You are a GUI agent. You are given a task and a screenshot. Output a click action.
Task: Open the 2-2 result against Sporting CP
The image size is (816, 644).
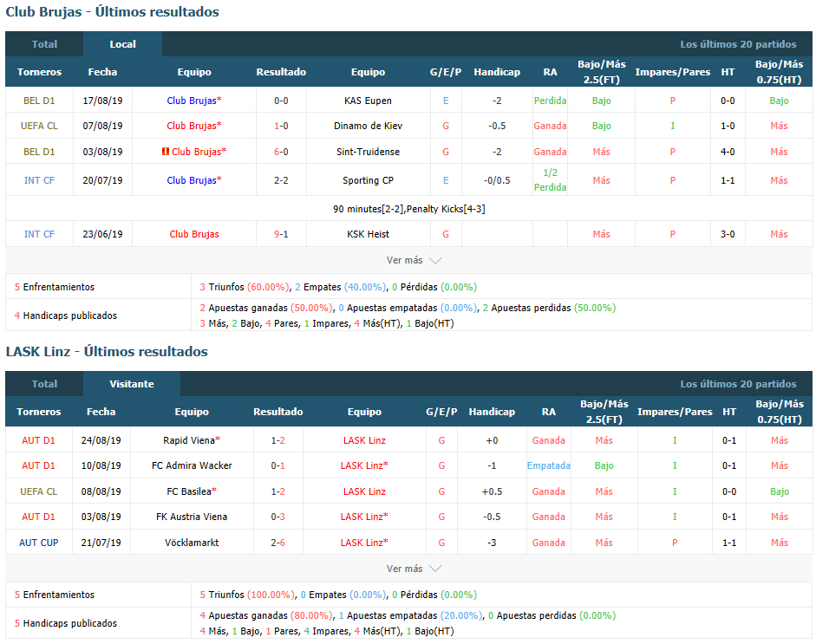[x=281, y=180]
